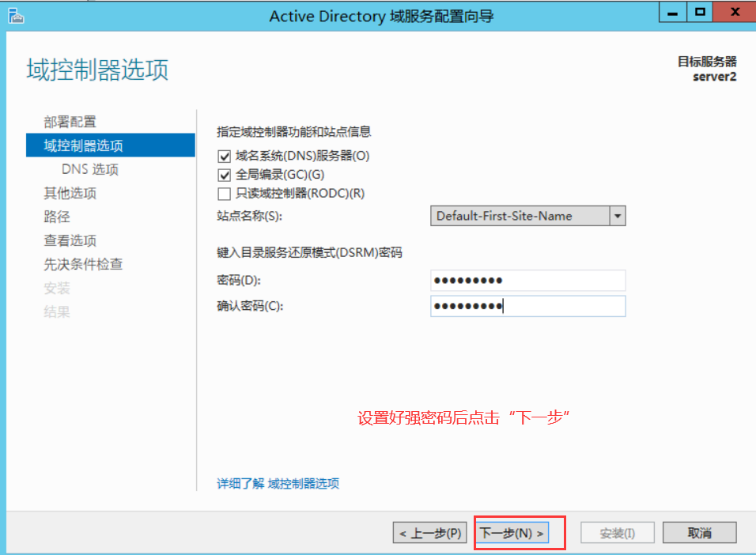Go to 部署配置 step in sidebar
This screenshot has width=756, height=555.
coord(70,122)
